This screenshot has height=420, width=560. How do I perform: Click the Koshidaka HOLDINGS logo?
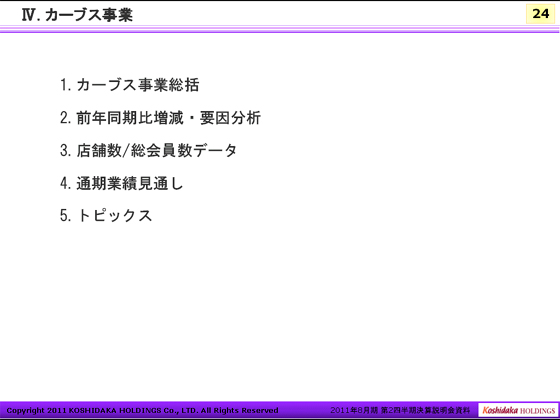(x=518, y=410)
